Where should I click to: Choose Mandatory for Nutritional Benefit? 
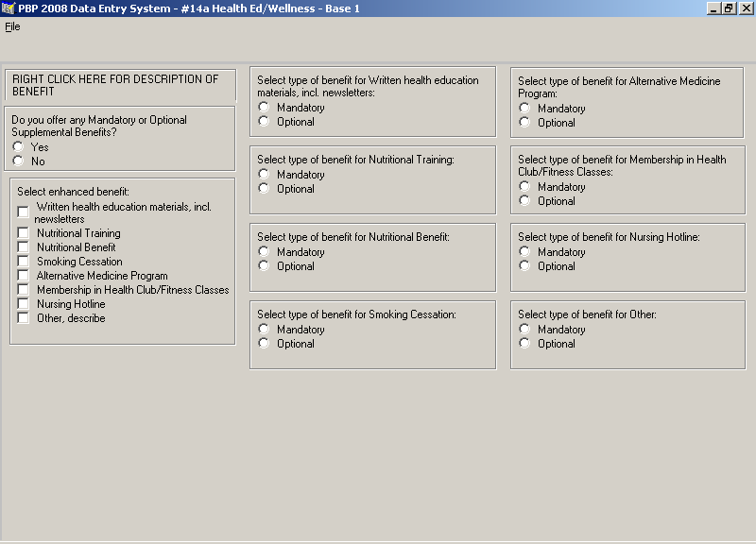coord(264,251)
